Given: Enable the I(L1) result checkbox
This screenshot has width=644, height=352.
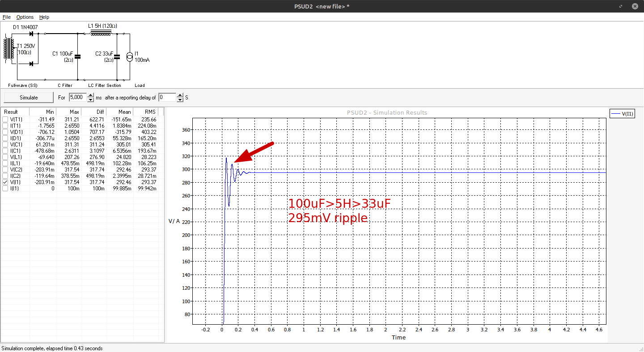Looking at the screenshot, I should (x=5, y=163).
